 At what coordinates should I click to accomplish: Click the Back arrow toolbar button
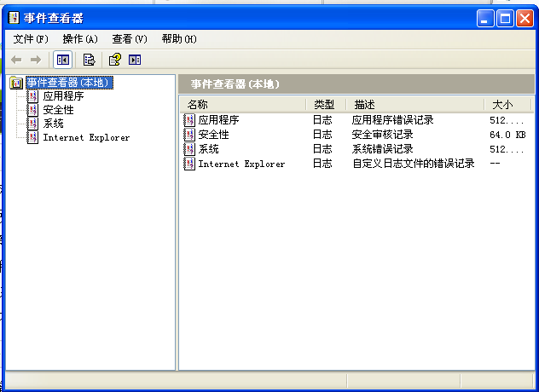pos(16,61)
